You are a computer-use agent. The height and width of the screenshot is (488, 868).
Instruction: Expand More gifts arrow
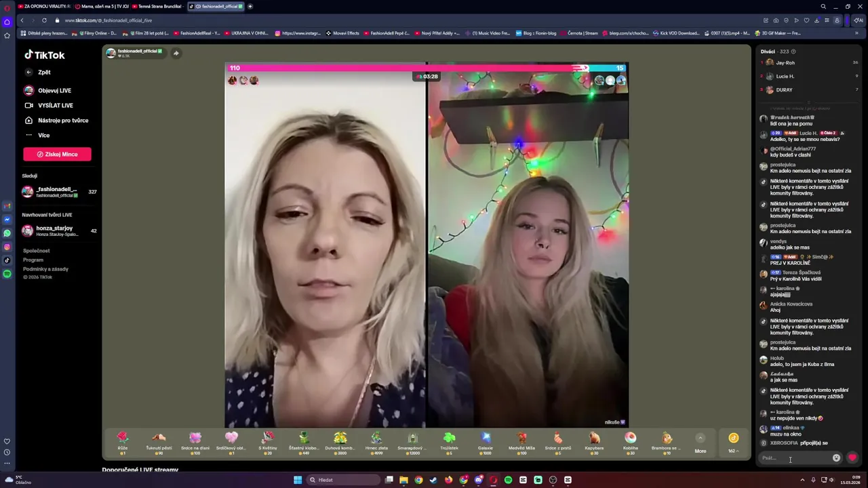pyautogui.click(x=700, y=438)
